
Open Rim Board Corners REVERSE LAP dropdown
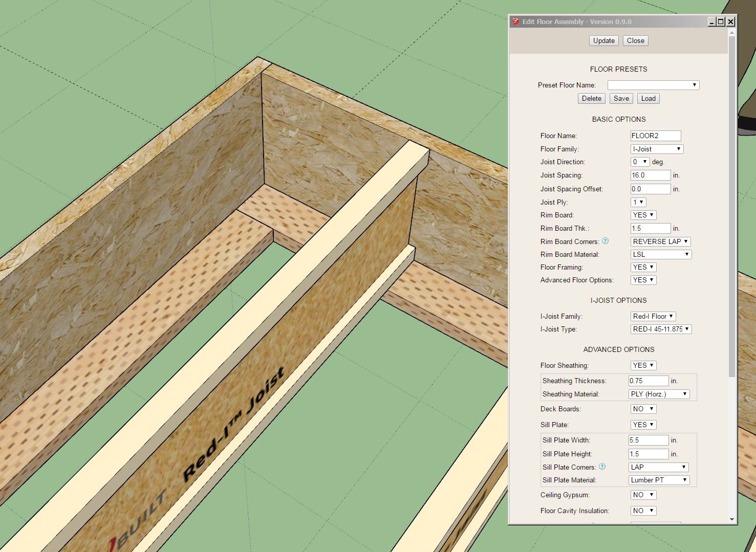[x=661, y=241]
